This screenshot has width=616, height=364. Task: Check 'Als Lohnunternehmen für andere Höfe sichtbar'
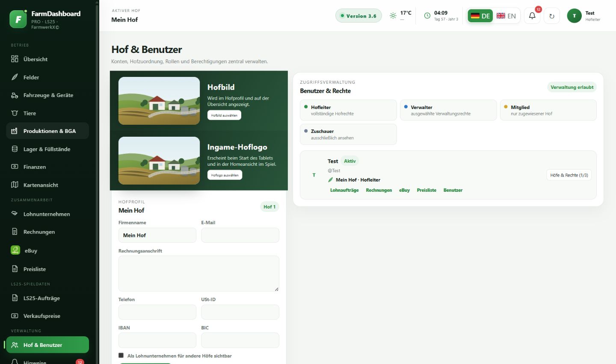point(121,355)
